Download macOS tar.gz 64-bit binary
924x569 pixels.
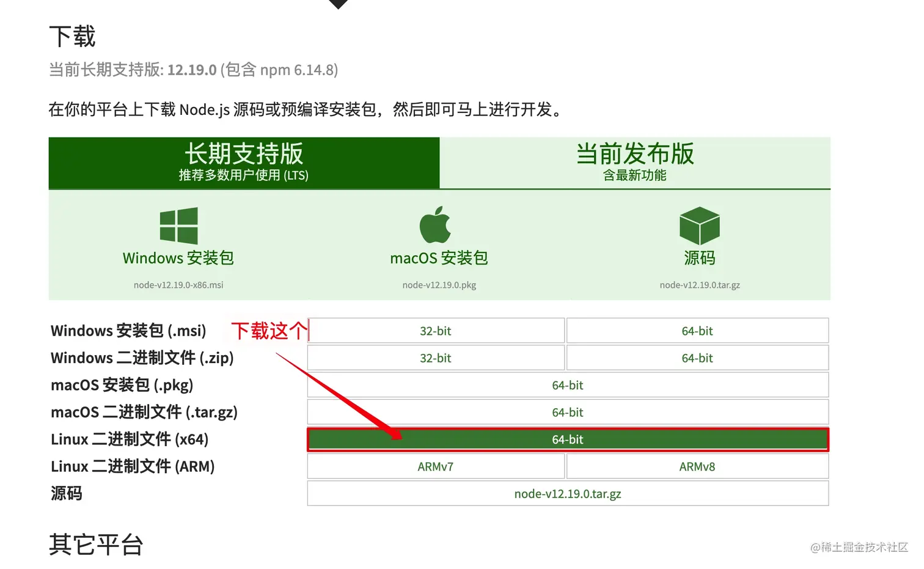point(568,413)
